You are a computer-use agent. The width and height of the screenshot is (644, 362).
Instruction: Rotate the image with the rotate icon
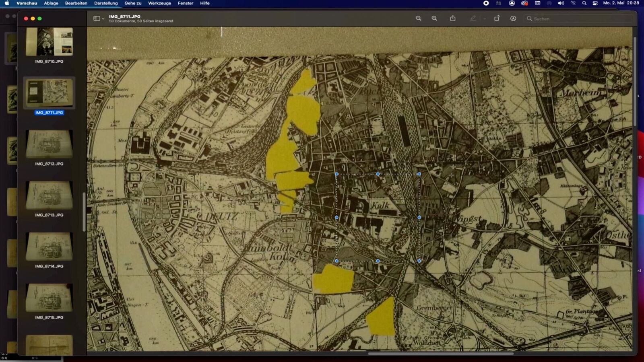pos(497,19)
